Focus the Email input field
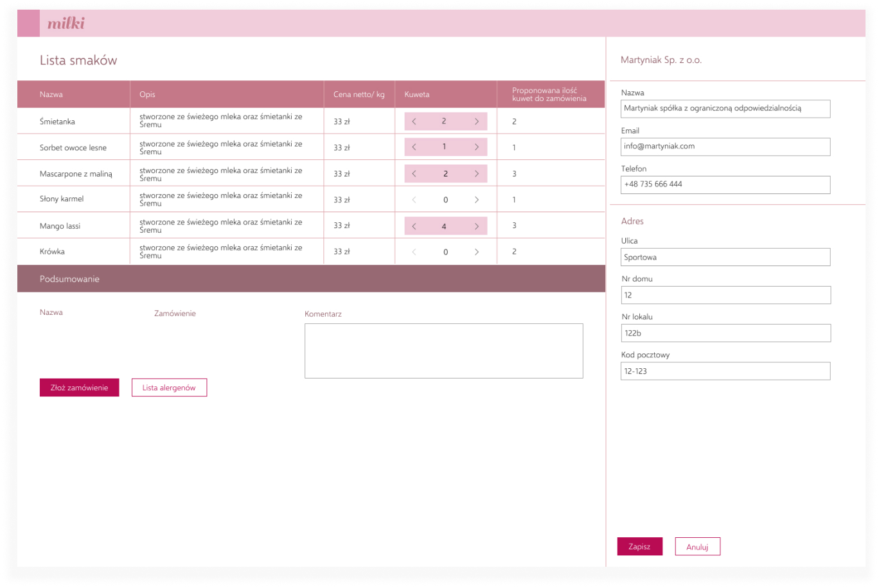Screen dimensions: 879x588 [x=725, y=147]
